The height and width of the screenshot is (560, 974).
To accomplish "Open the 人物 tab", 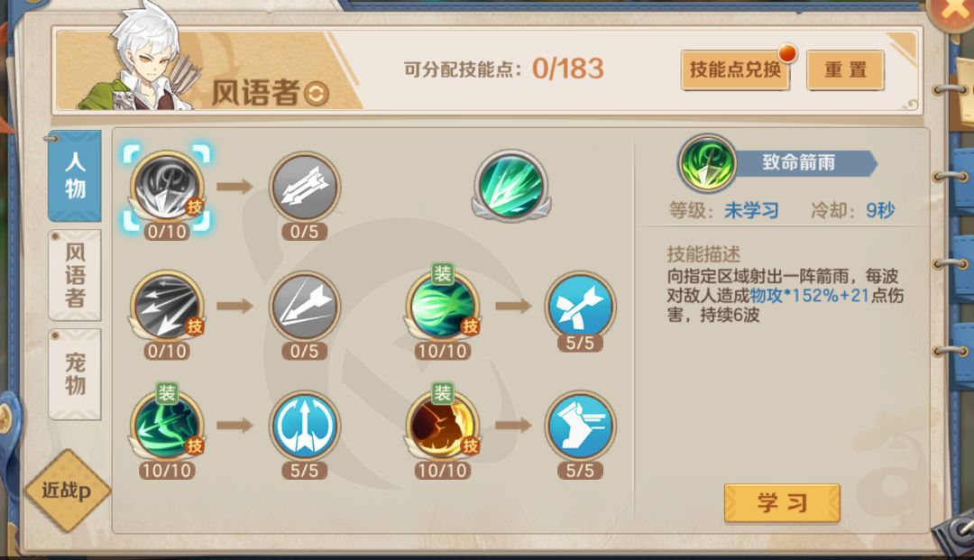I will (75, 176).
